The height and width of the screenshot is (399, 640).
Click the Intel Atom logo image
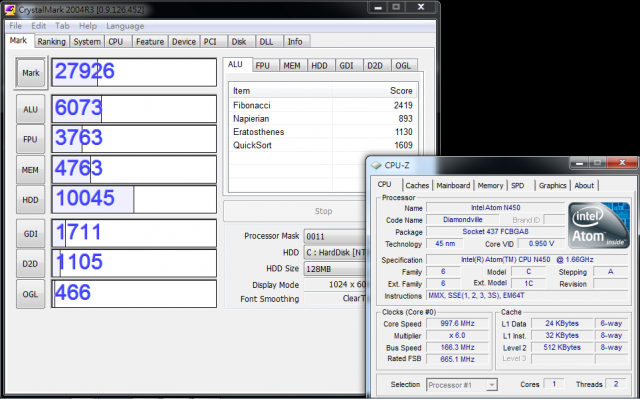point(598,225)
